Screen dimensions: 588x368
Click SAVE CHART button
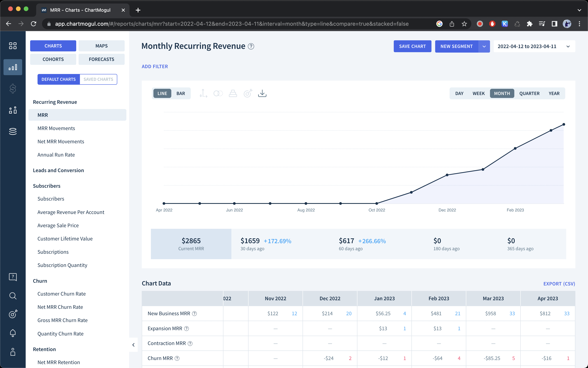pyautogui.click(x=412, y=46)
